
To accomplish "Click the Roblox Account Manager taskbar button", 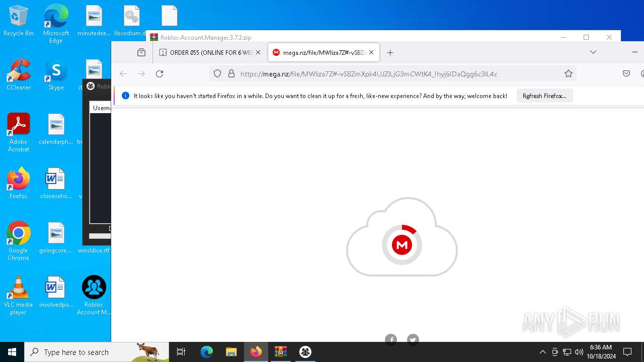I will point(305,352).
